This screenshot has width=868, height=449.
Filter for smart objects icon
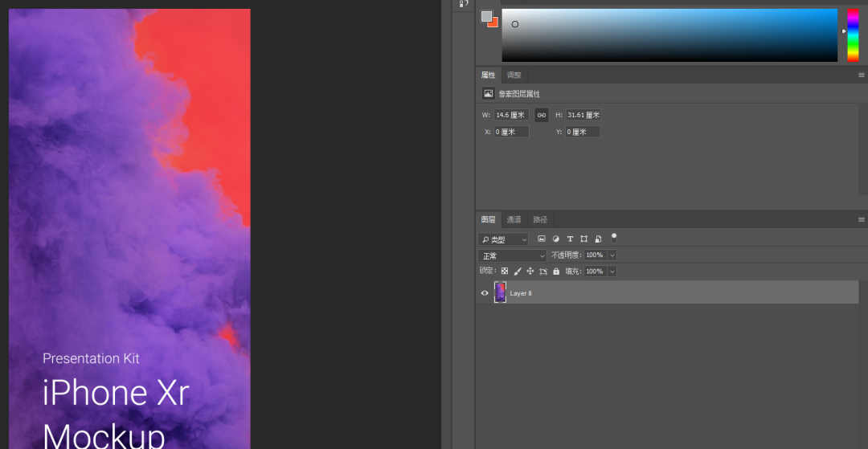(598, 239)
